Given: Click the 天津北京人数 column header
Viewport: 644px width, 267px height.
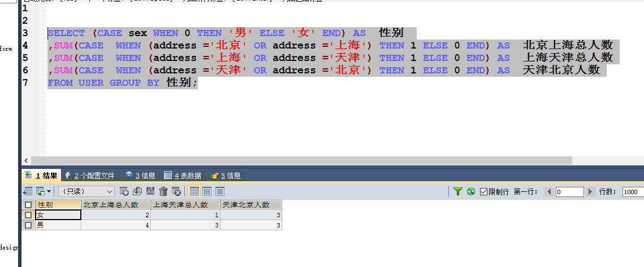Looking at the screenshot, I should click(251, 205).
